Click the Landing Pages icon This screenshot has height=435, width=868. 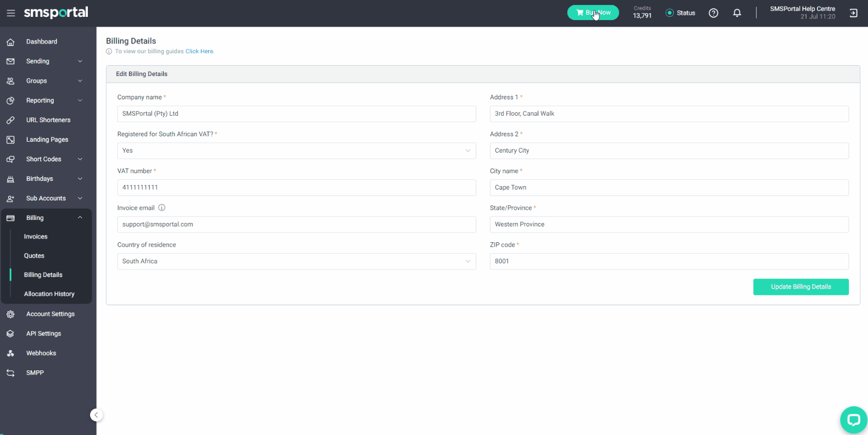pyautogui.click(x=10, y=140)
